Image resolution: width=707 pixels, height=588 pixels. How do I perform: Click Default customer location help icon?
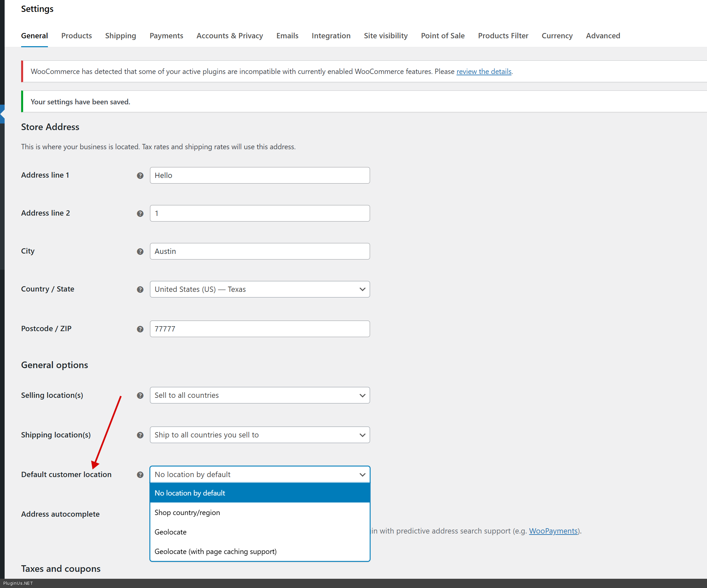pos(140,475)
